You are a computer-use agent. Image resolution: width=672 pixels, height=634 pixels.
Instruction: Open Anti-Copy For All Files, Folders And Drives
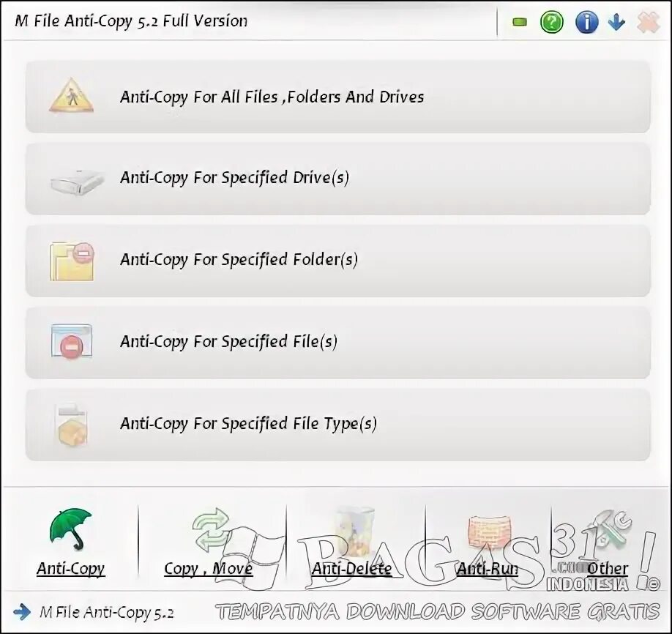pos(338,97)
